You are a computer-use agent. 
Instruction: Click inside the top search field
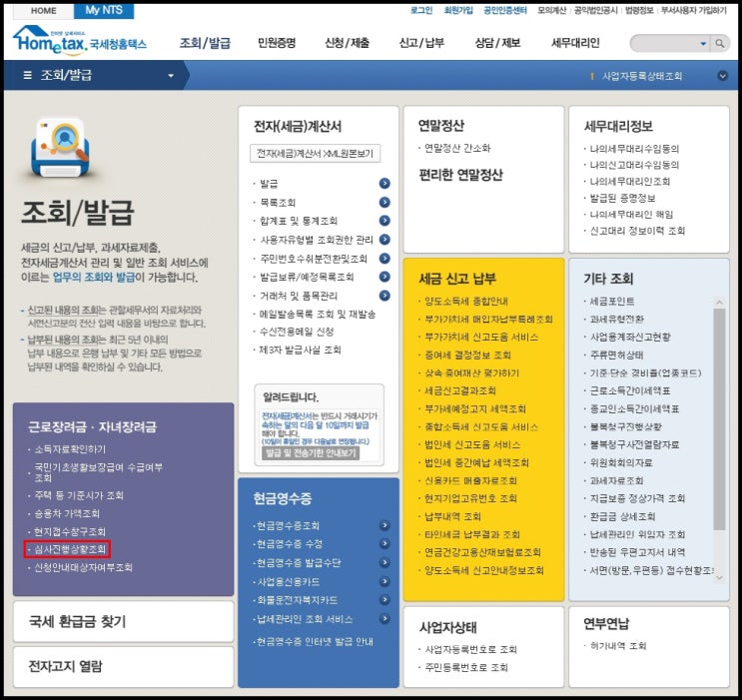666,44
